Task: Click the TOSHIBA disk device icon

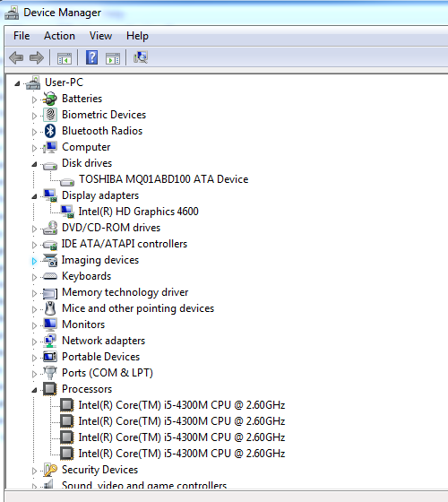Action: click(67, 182)
